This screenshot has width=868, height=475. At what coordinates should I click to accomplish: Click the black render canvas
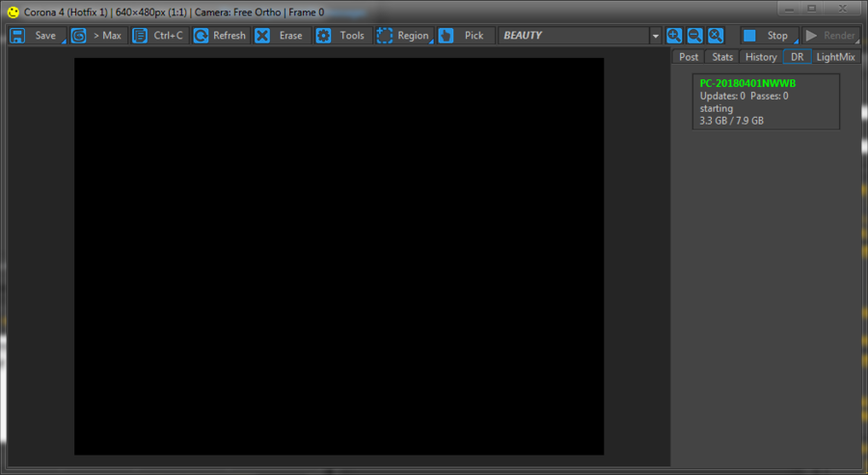pyautogui.click(x=339, y=256)
